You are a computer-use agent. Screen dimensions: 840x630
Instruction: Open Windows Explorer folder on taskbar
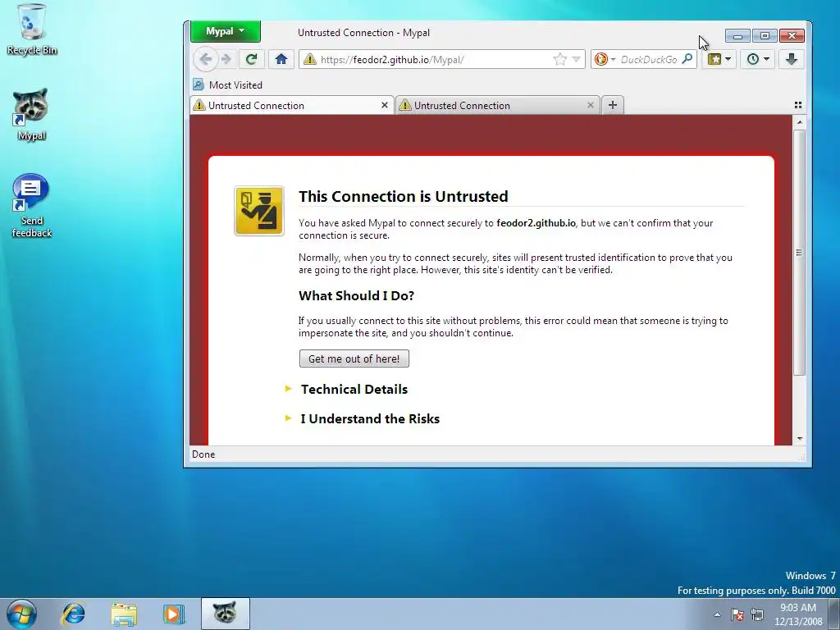pos(124,614)
